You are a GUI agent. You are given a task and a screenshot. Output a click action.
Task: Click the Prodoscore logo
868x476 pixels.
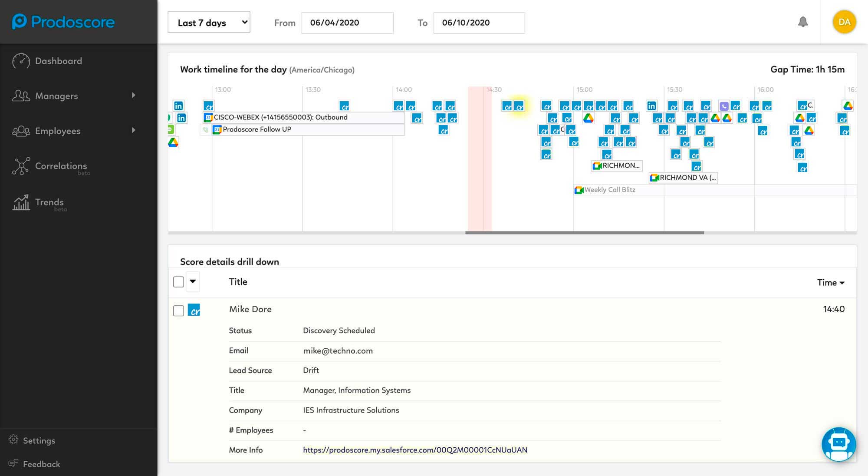[x=63, y=22]
